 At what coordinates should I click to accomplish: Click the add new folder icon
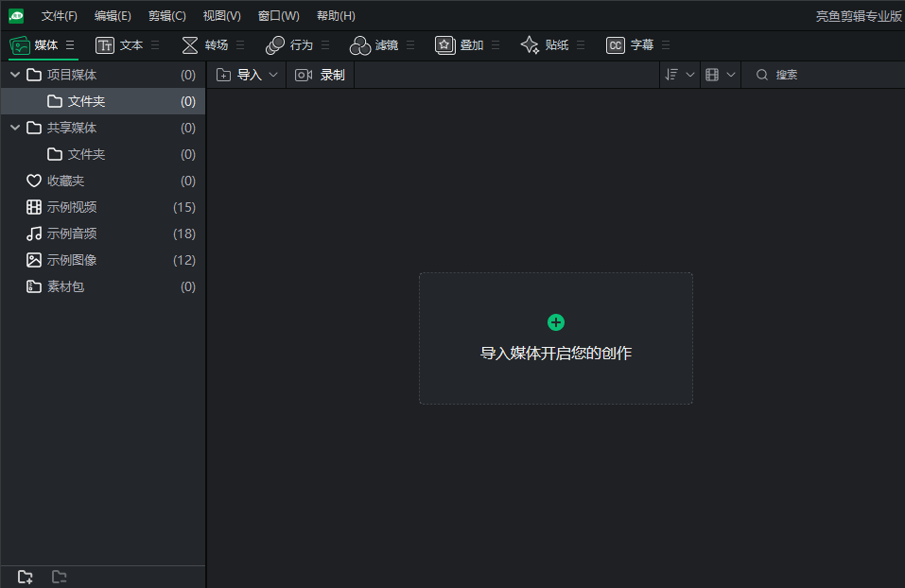(x=25, y=577)
